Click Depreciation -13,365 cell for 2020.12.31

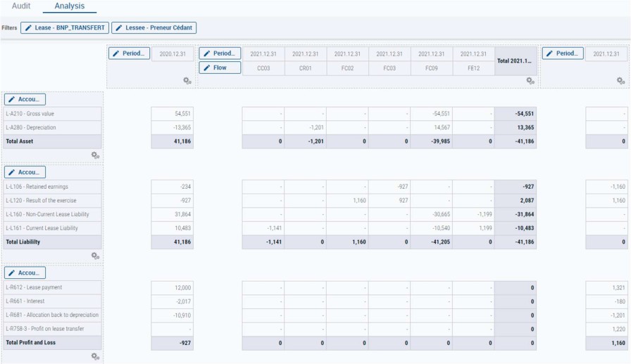(x=173, y=127)
